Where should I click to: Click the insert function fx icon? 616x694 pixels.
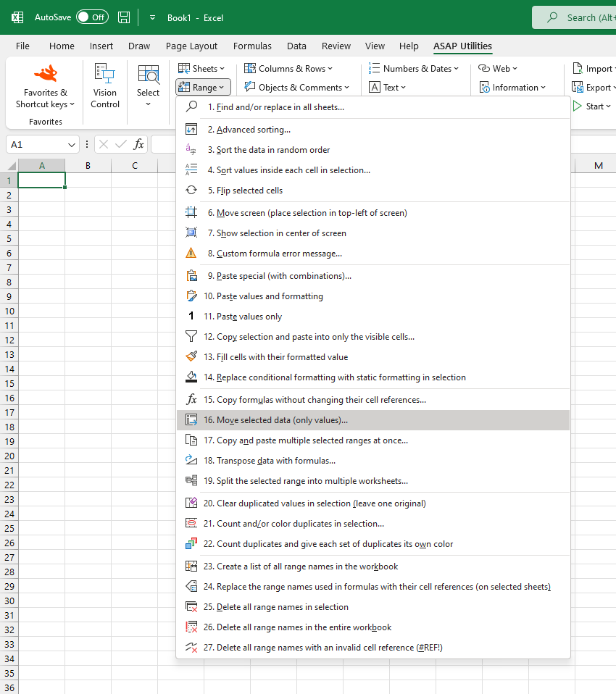(138, 144)
